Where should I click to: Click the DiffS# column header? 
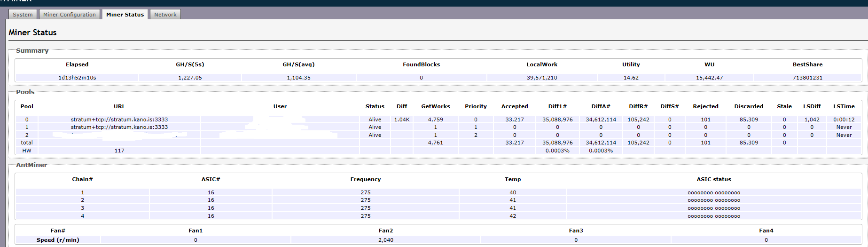[x=670, y=106]
